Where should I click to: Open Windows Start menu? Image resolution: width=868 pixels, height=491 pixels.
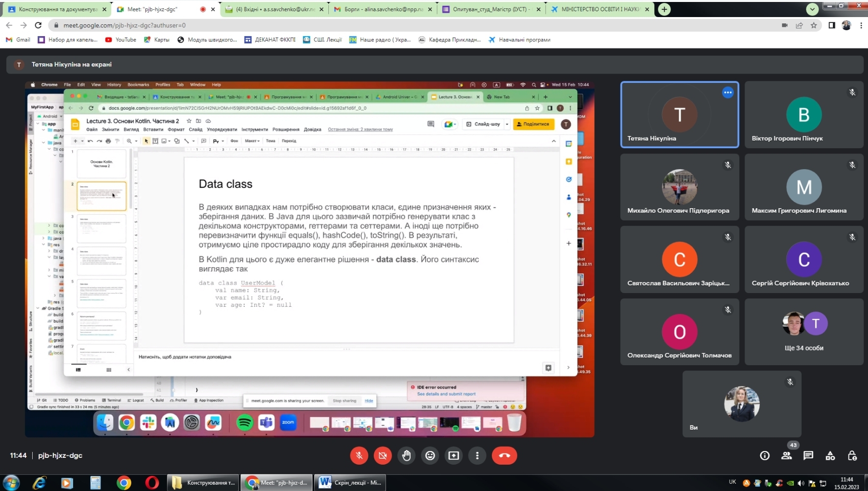point(11,482)
